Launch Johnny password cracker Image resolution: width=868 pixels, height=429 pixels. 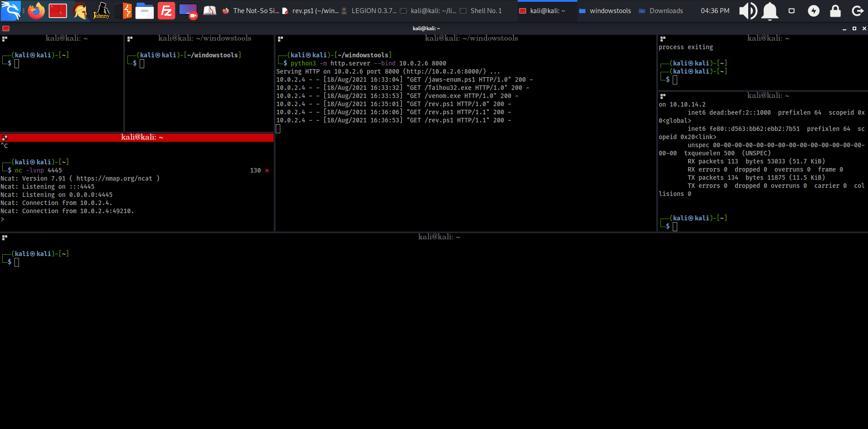pyautogui.click(x=101, y=11)
